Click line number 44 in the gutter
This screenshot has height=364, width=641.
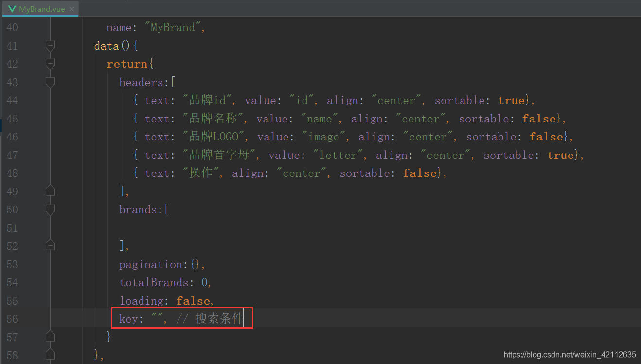(x=12, y=101)
